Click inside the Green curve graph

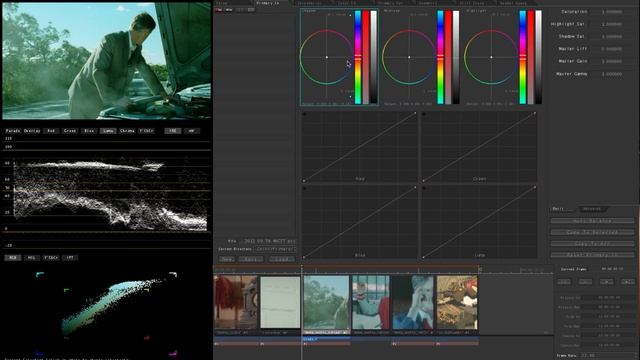pyautogui.click(x=479, y=147)
